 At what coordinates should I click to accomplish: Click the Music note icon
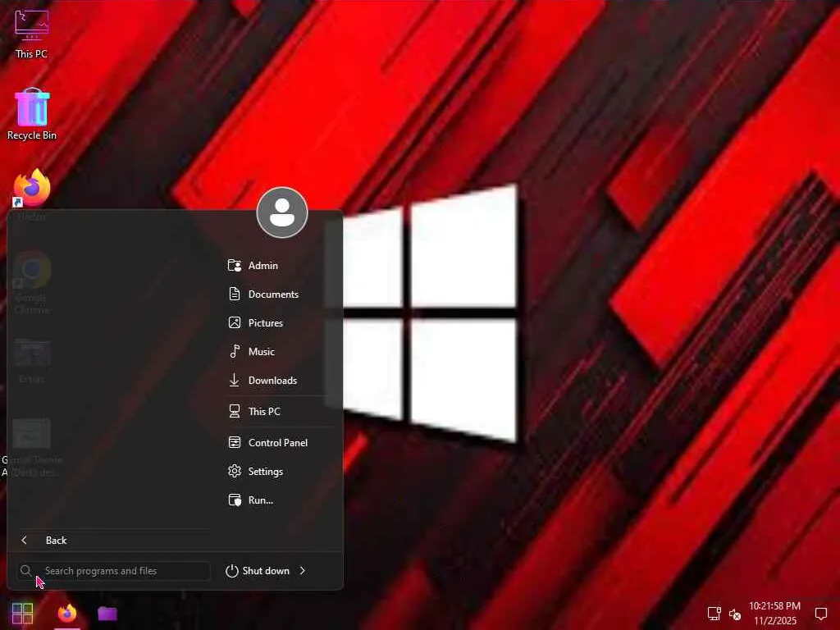click(x=235, y=351)
